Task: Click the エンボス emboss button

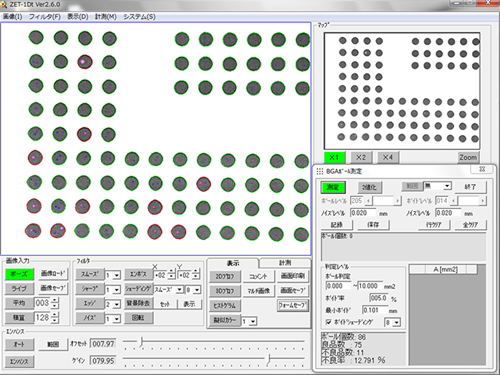Action: tap(138, 274)
